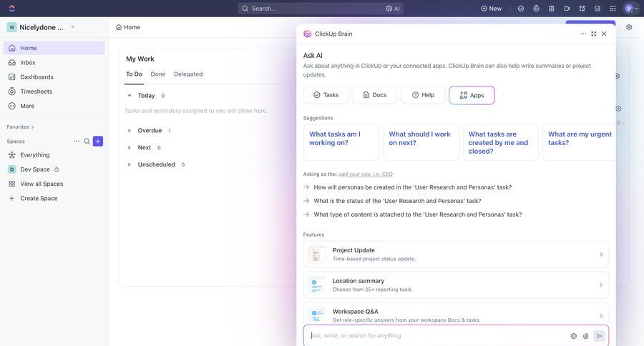
Task: Open Dashboards in the sidebar
Action: (x=54, y=76)
